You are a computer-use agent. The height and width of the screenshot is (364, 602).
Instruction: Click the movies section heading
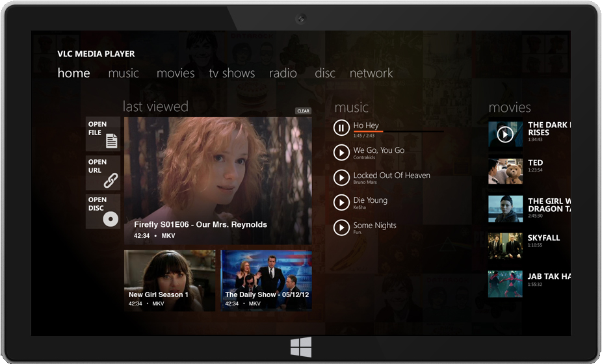pyautogui.click(x=510, y=107)
